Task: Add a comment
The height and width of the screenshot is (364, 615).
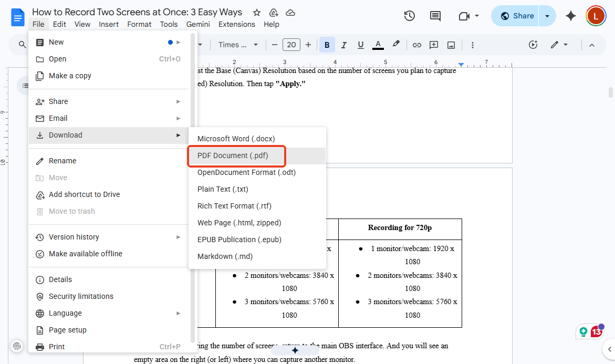Action: click(x=433, y=45)
